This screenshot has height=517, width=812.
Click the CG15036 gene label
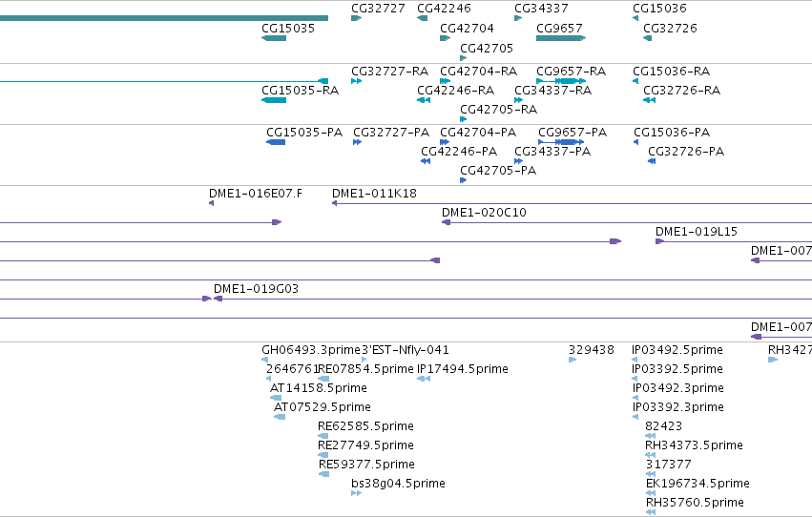click(659, 9)
